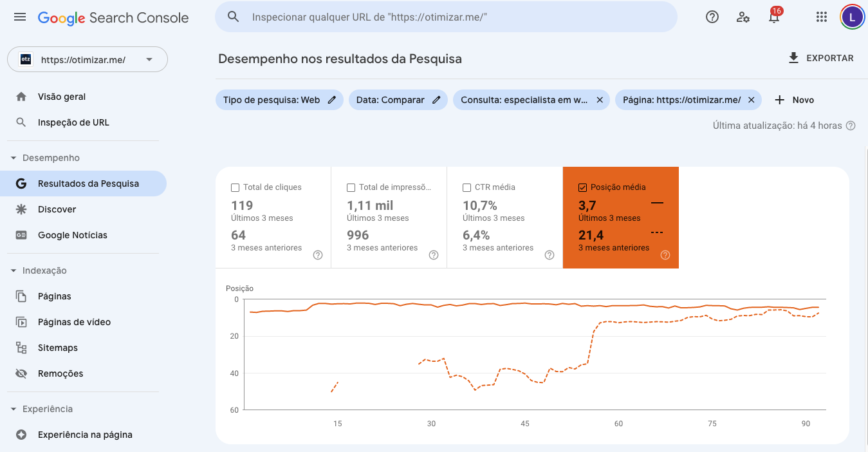Click the 1,11 mil impressions value
Image resolution: width=868 pixels, height=452 pixels.
coord(370,205)
